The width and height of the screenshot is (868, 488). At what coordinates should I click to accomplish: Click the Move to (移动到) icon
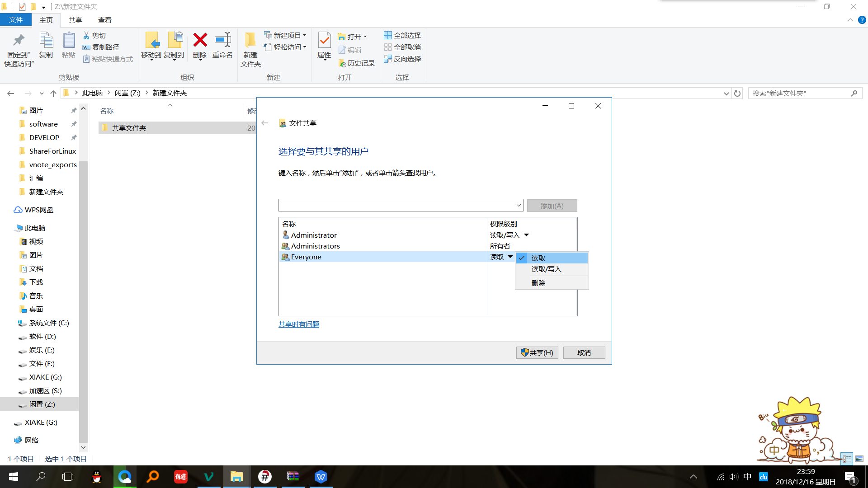click(151, 41)
